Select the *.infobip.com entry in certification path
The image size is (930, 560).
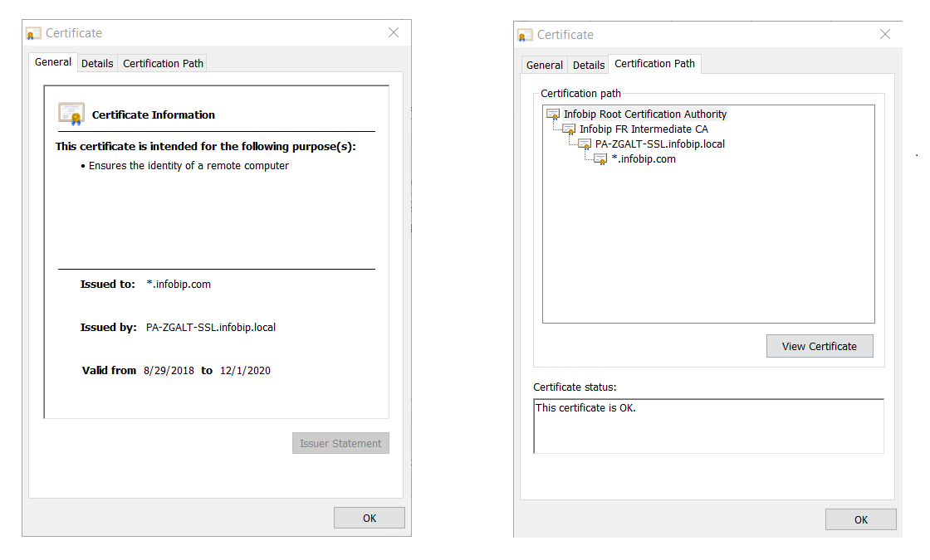click(x=644, y=159)
